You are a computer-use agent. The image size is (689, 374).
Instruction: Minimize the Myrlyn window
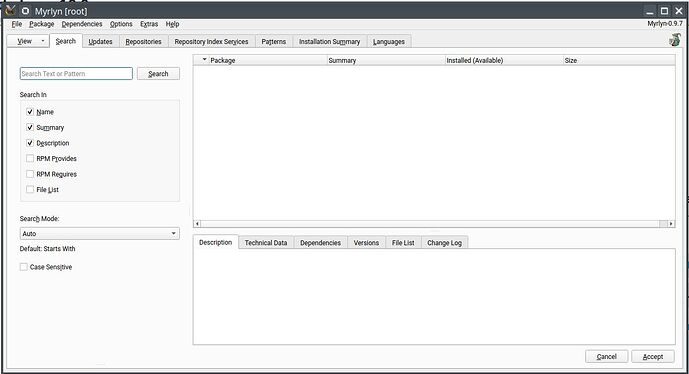650,11
